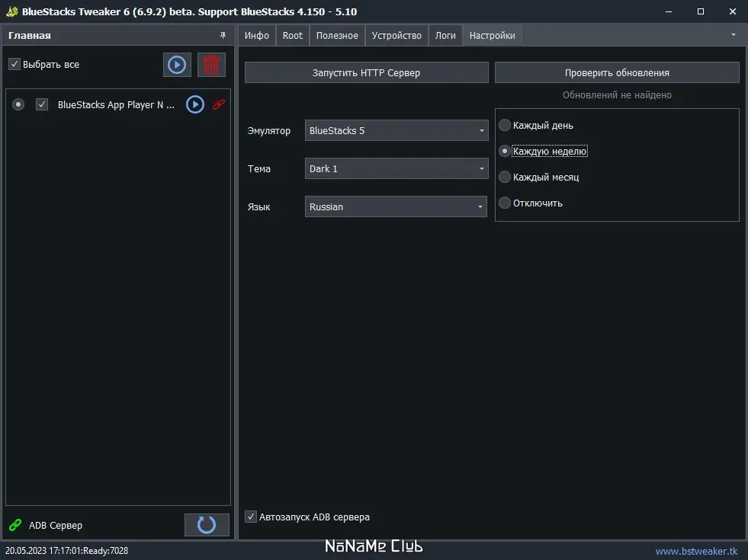
Task: Click the green ADB Server link icon
Action: 15,525
